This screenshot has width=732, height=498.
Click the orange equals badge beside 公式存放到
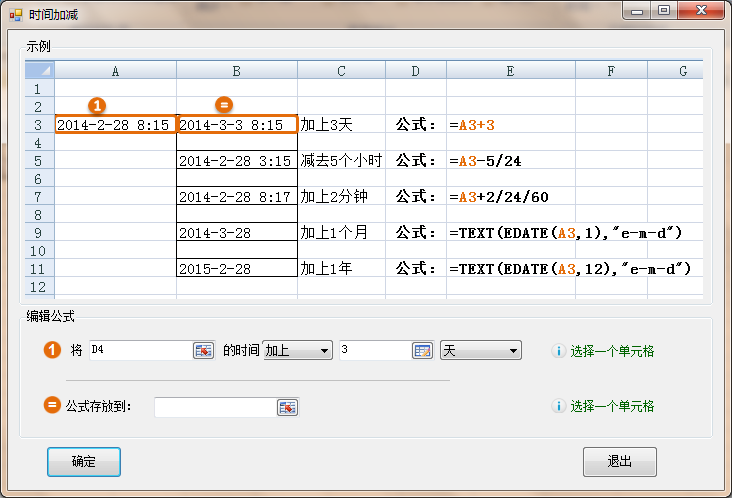point(52,406)
